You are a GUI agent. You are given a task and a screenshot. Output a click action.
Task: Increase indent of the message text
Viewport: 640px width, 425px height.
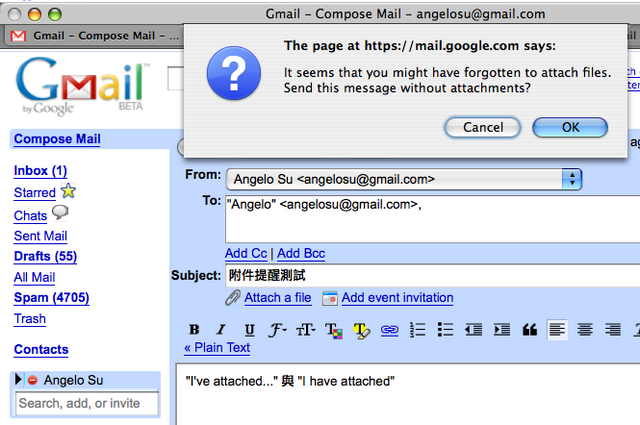click(502, 329)
